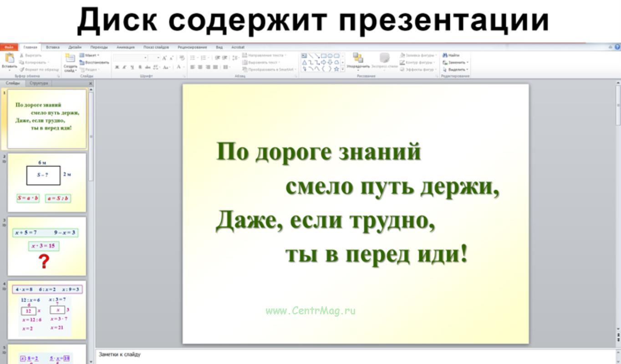621x364 pixels.
Task: Open the Change Case Aa dropdown
Action: pyautogui.click(x=167, y=67)
